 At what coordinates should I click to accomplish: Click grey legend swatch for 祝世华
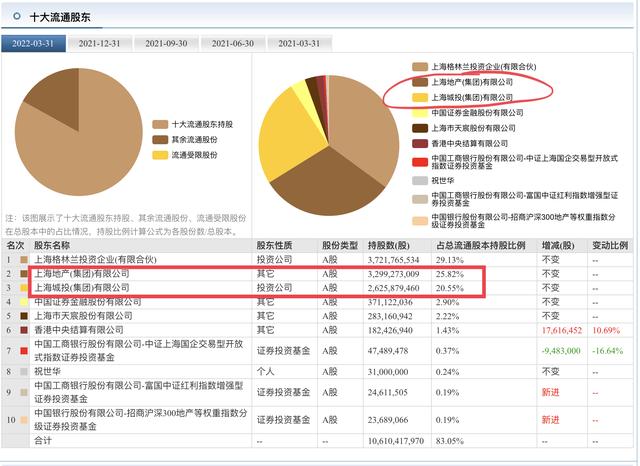click(x=420, y=180)
